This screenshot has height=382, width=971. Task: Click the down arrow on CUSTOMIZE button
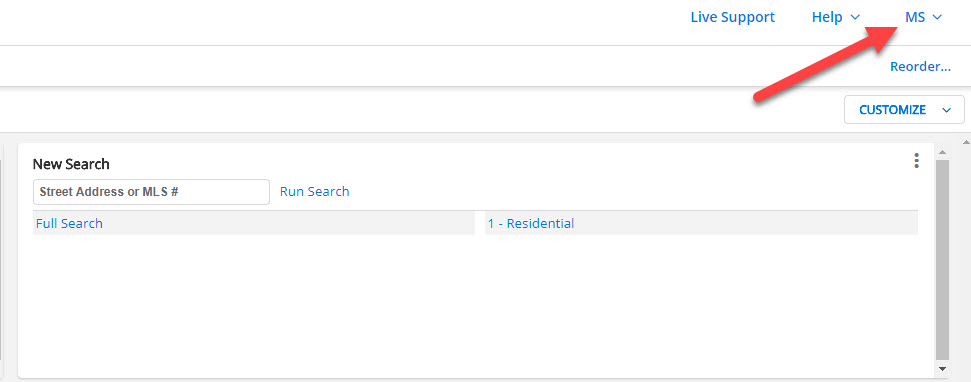pos(946,110)
